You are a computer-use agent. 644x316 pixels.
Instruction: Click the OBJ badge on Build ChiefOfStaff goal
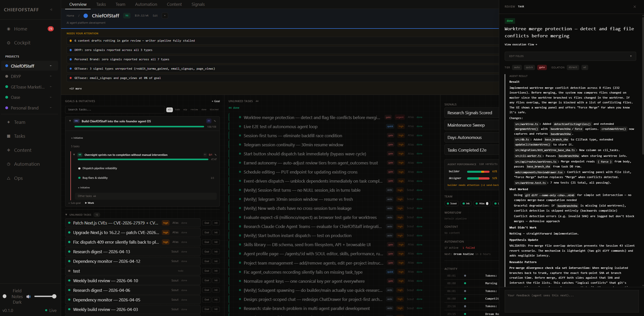pyautogui.click(x=76, y=121)
